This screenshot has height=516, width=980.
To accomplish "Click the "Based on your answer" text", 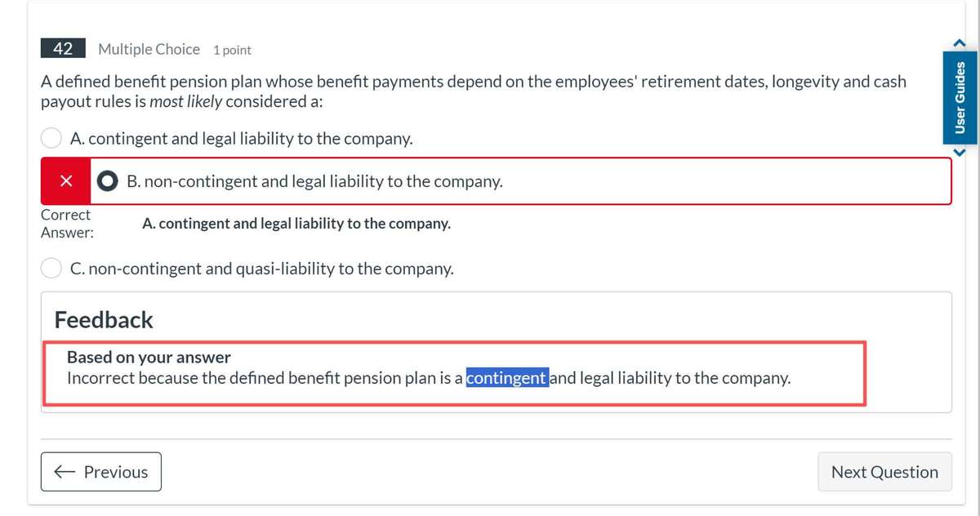I will pyautogui.click(x=149, y=357).
